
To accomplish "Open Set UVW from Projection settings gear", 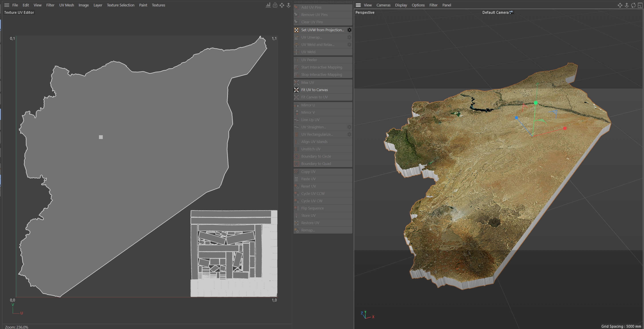I will [349, 30].
